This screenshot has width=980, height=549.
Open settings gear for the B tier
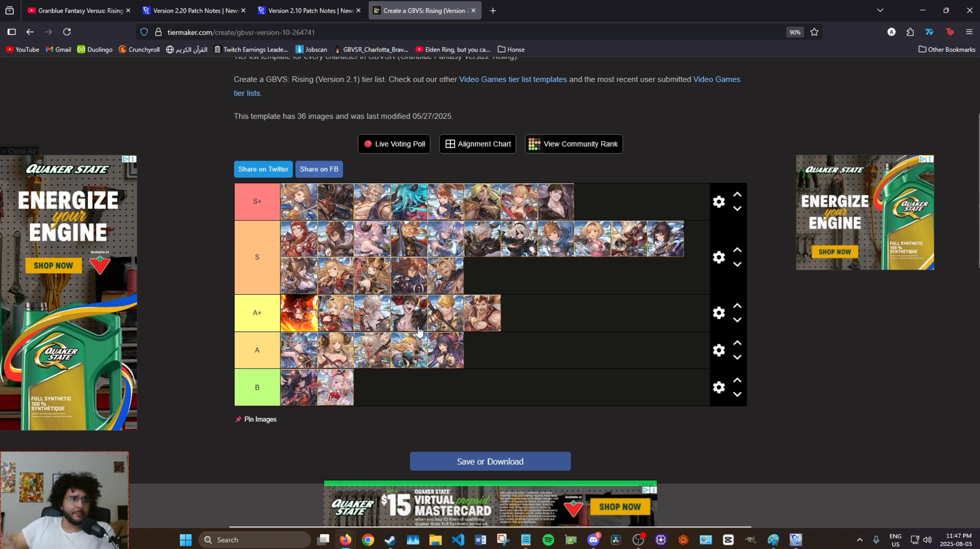[x=719, y=387]
